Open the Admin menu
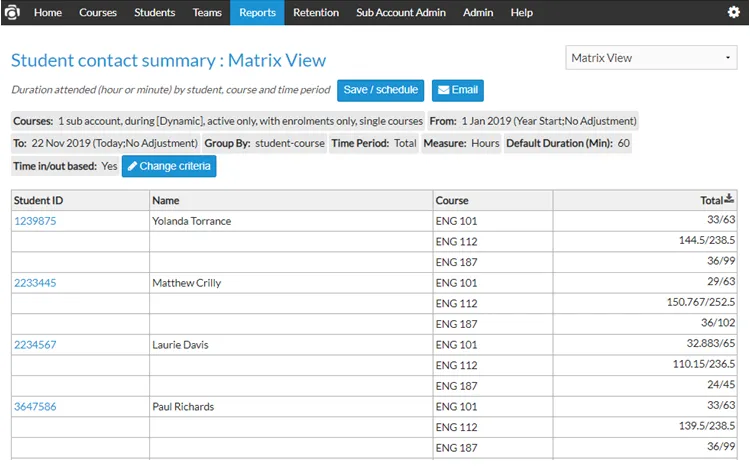 click(x=478, y=12)
